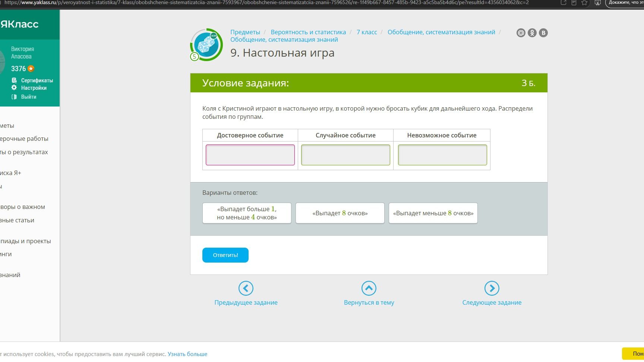Click the Вернуться в тему link text

click(369, 302)
